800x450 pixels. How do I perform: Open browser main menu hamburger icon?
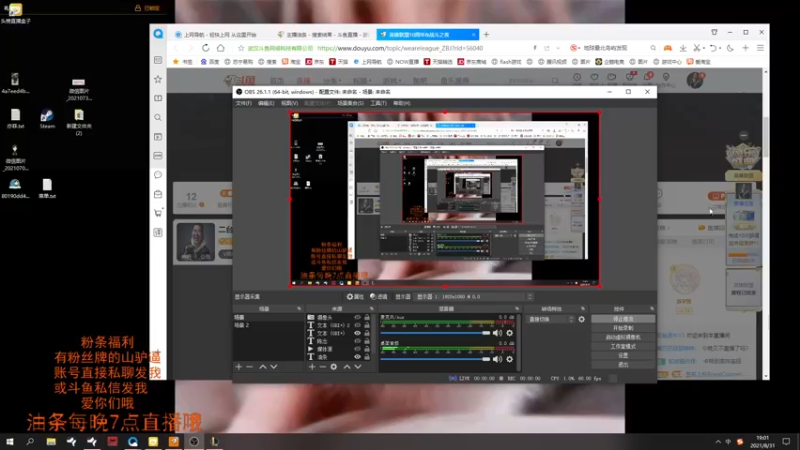point(760,48)
